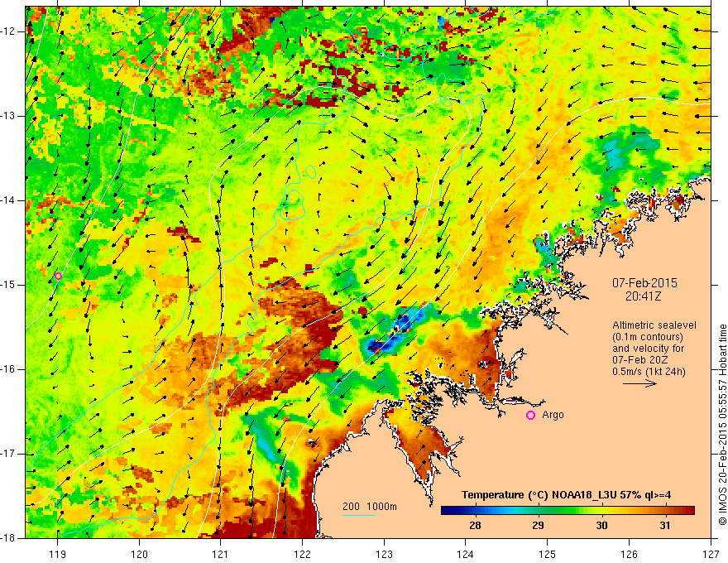Click the 'Altimetric sealevel' legend text
The image size is (728, 563).
(654, 325)
